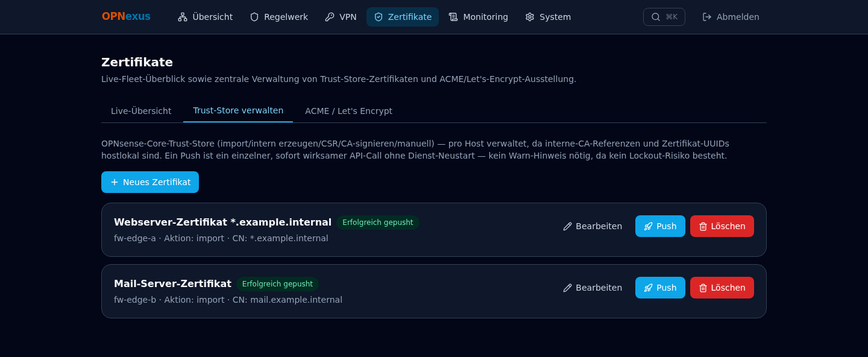The height and width of the screenshot is (357, 868).
Task: Open the Regelwerk menu item
Action: 278,17
